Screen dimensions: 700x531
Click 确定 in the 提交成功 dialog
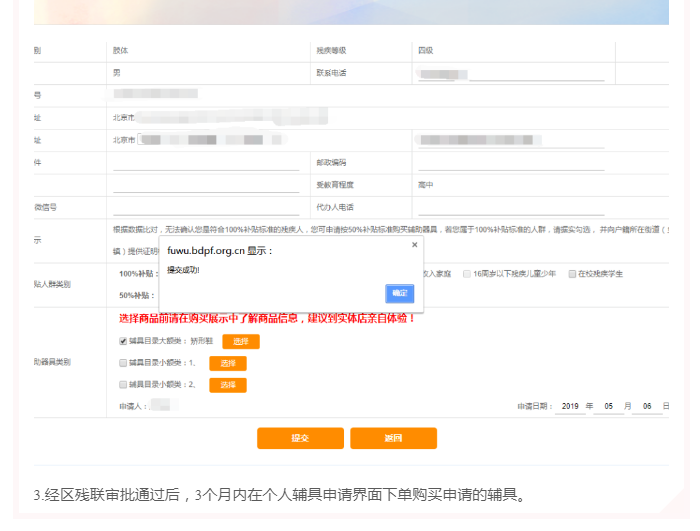pyautogui.click(x=399, y=293)
